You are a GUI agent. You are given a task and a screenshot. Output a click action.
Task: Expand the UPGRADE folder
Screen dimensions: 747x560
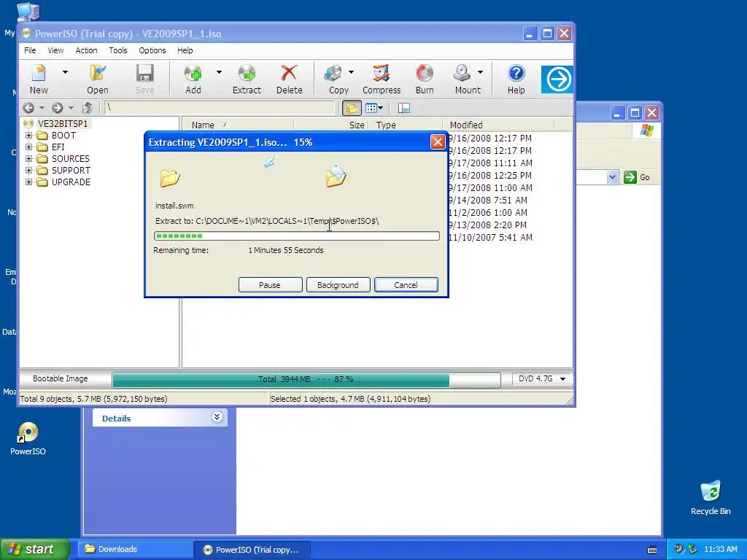28,182
